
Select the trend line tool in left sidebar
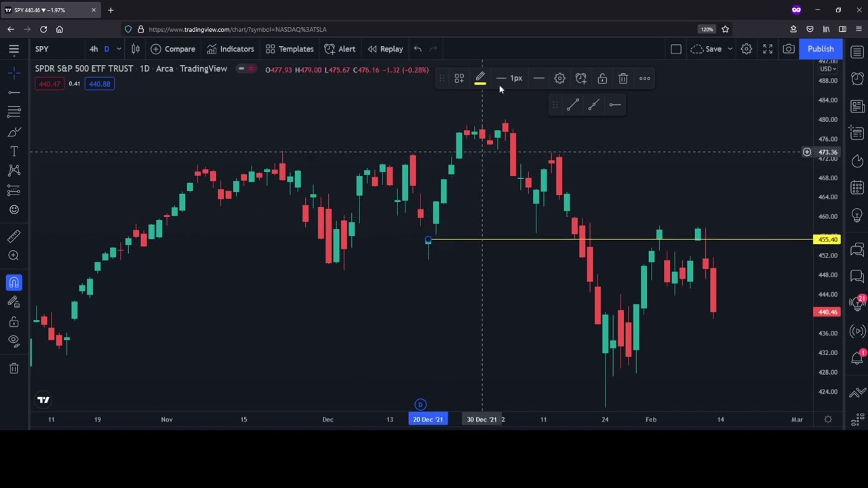click(14, 91)
